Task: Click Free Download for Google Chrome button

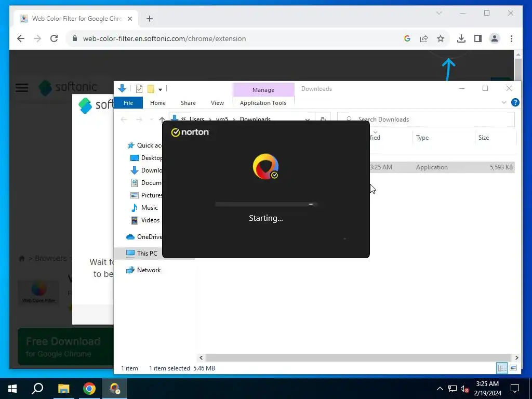Action: tap(65, 347)
